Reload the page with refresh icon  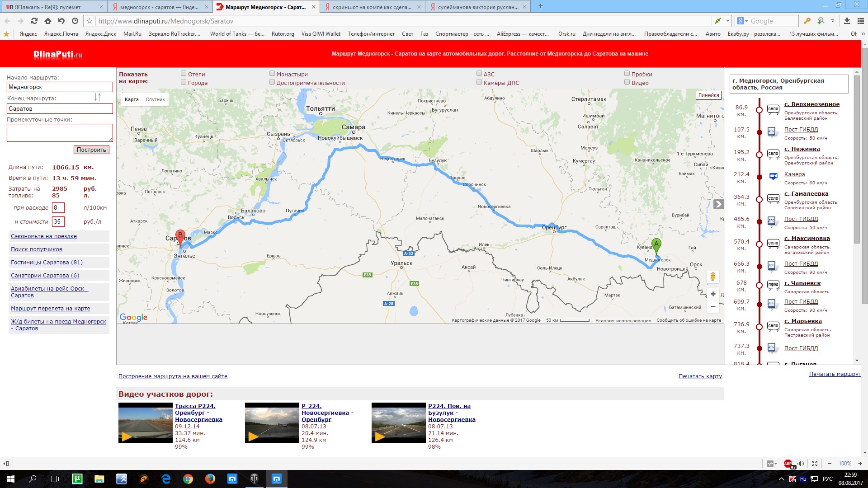pos(34,21)
